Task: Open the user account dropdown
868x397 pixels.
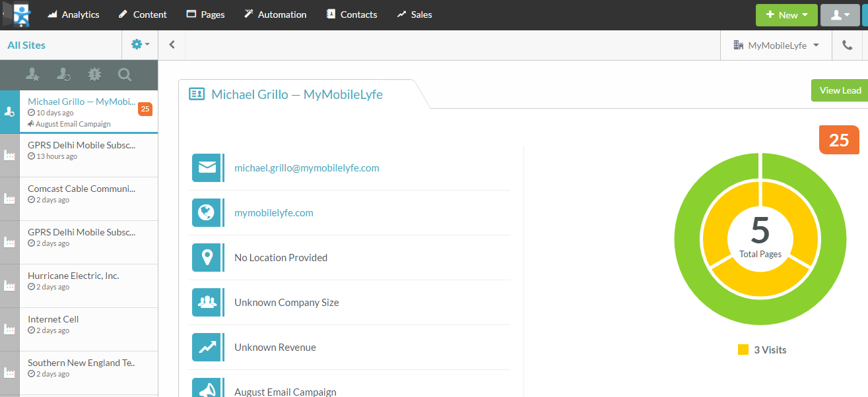Action: [840, 15]
